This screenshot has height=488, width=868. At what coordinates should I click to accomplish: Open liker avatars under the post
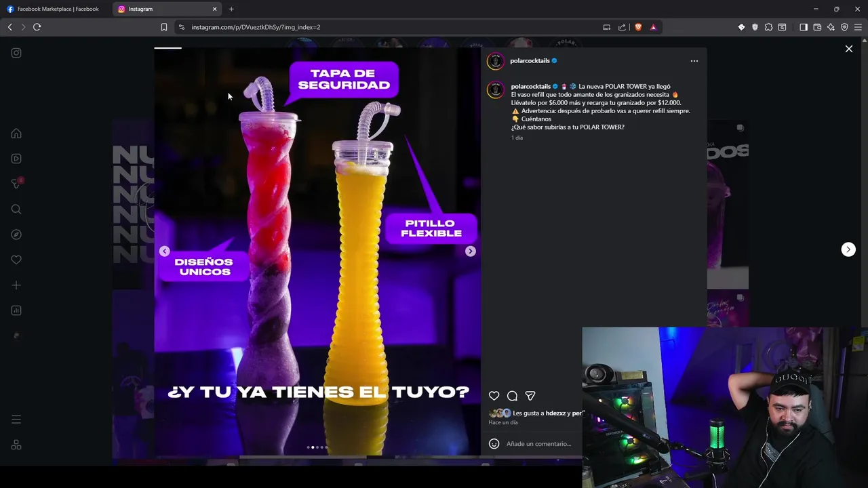click(x=500, y=413)
